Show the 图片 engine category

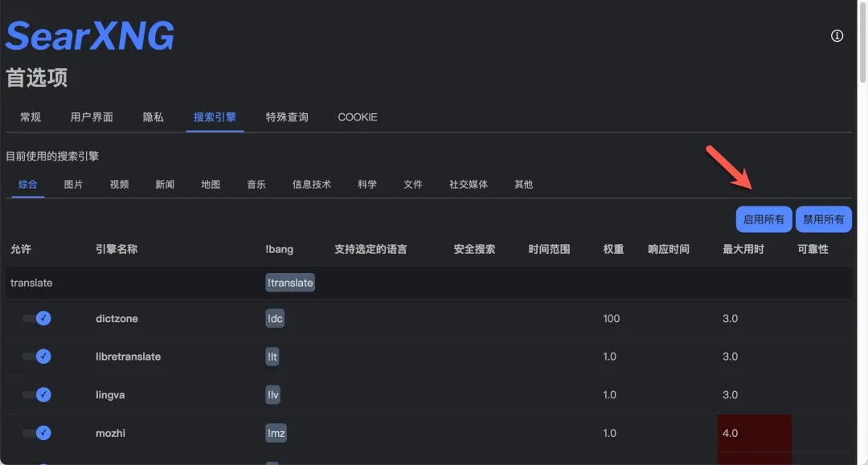(73, 184)
